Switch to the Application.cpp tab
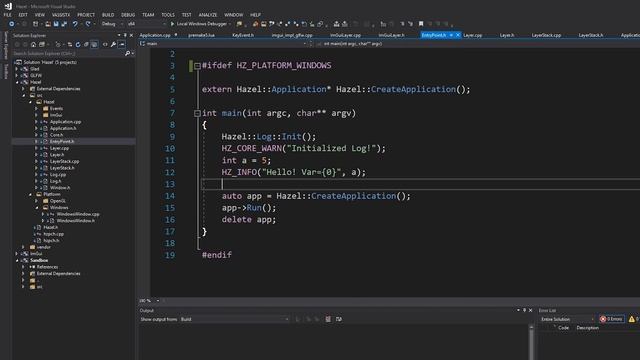This screenshot has width=640, height=360. click(155, 35)
